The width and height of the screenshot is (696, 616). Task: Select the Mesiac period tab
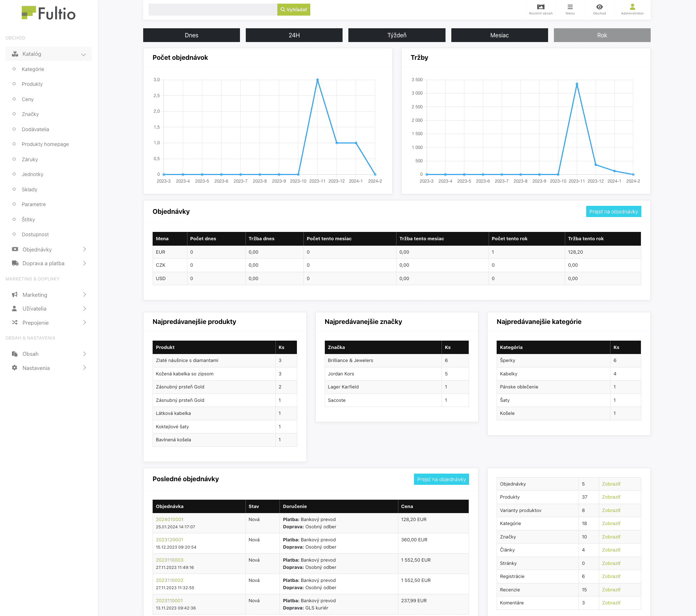point(499,35)
